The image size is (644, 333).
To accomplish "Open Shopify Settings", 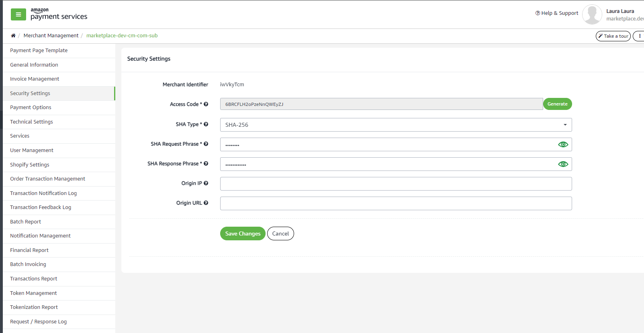I will pos(59,165).
